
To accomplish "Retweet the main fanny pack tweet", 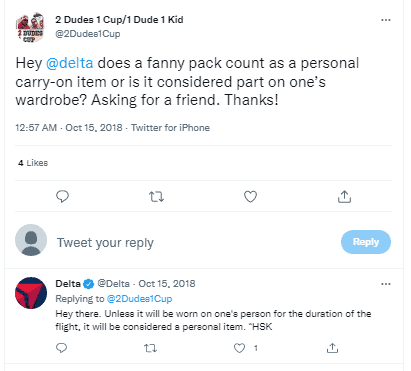I will tap(156, 197).
